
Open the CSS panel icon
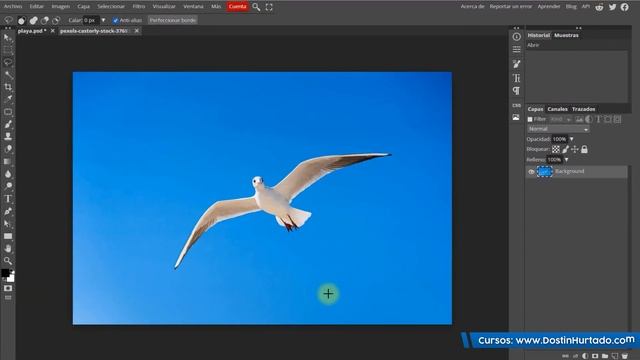click(516, 105)
